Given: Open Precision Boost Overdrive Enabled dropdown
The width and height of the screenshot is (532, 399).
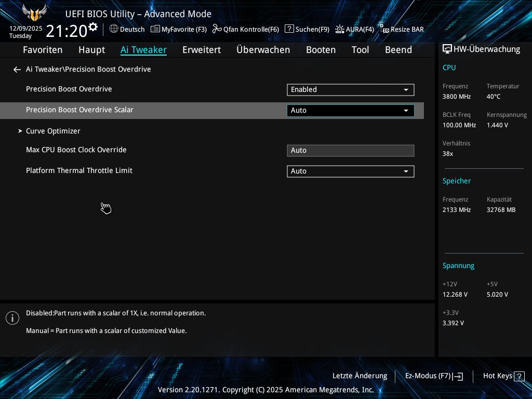Looking at the screenshot, I should (351, 89).
